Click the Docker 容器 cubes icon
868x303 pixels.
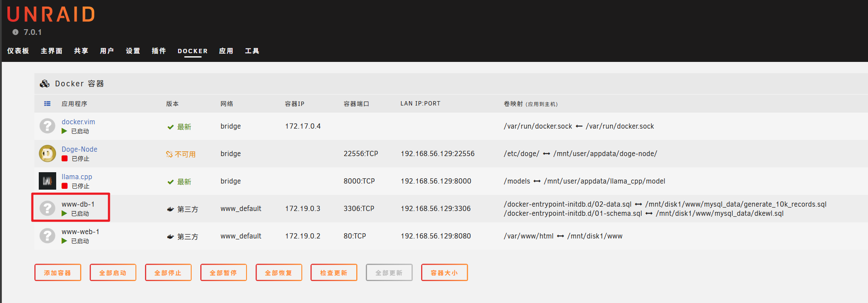pos(44,84)
